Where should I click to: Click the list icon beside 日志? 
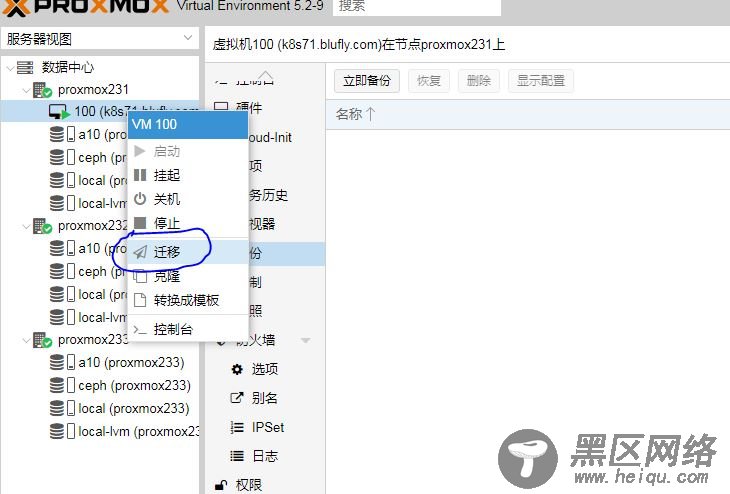pos(237,456)
